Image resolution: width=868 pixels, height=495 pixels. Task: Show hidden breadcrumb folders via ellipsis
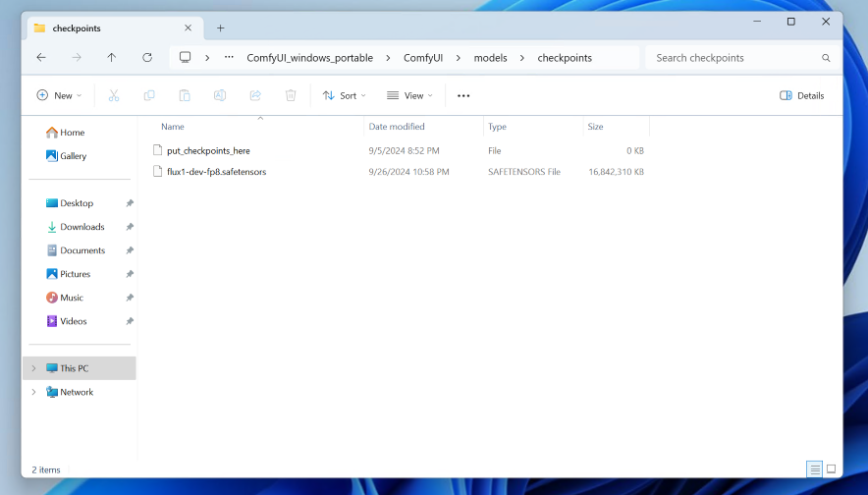pos(229,58)
